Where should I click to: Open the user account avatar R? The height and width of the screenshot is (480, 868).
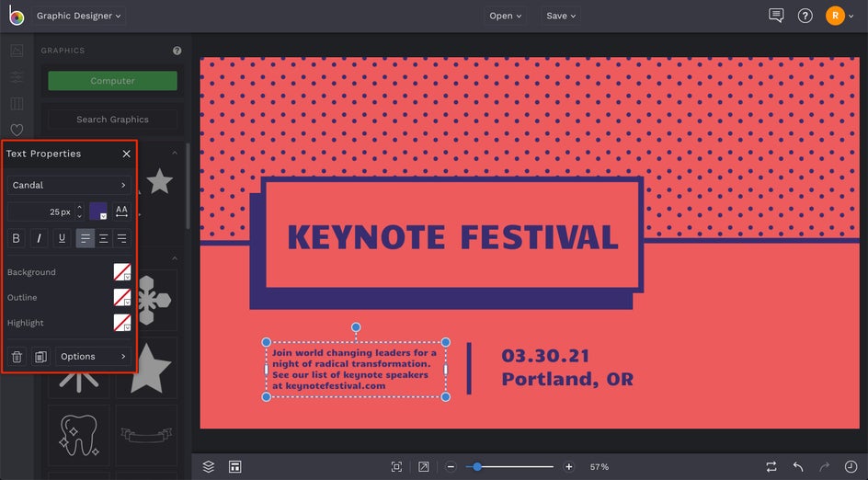(x=835, y=16)
